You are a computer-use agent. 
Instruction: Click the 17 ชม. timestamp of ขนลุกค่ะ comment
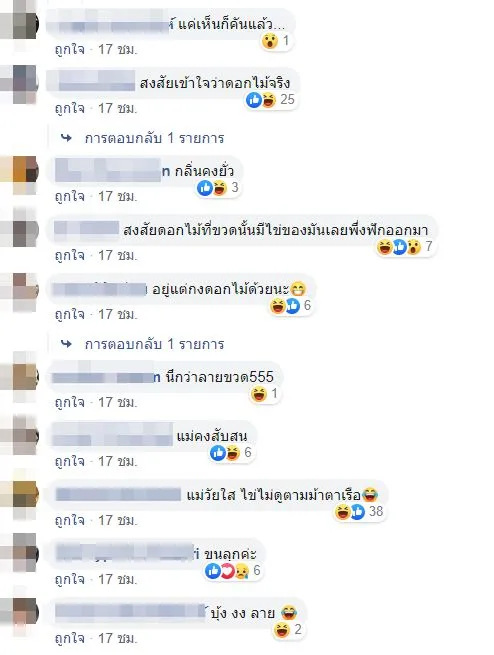[x=117, y=579]
